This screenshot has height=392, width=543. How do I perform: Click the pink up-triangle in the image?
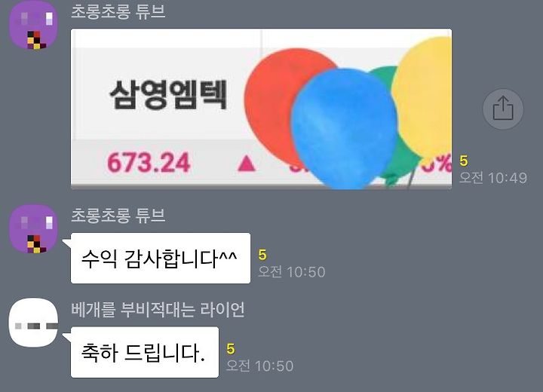[247, 164]
